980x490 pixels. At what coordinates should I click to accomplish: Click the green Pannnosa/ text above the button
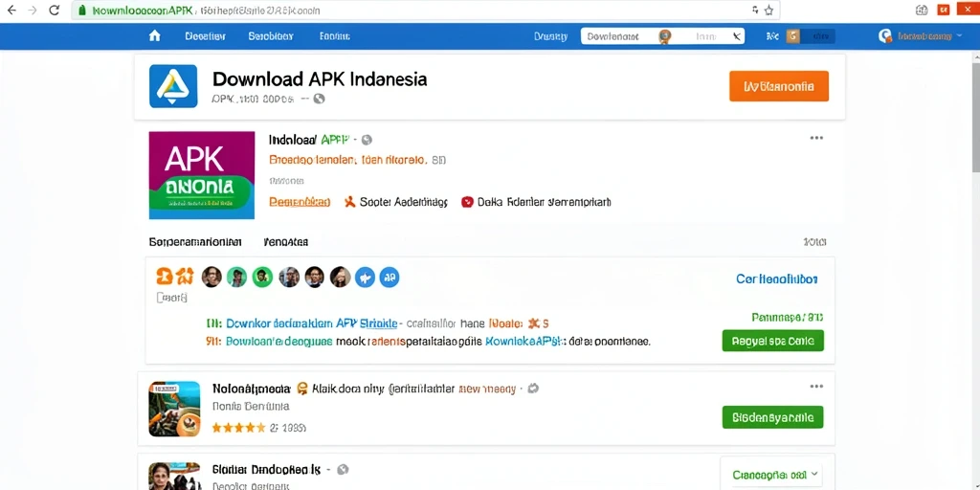tap(788, 318)
